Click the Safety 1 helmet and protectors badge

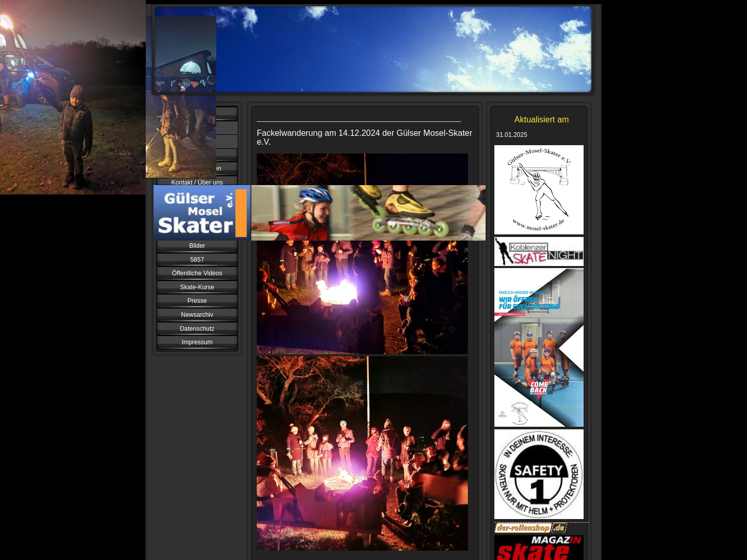539,474
